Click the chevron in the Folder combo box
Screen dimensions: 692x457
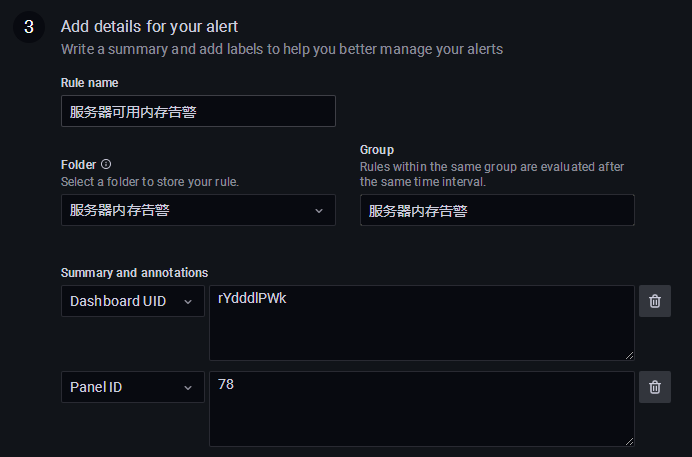319,211
